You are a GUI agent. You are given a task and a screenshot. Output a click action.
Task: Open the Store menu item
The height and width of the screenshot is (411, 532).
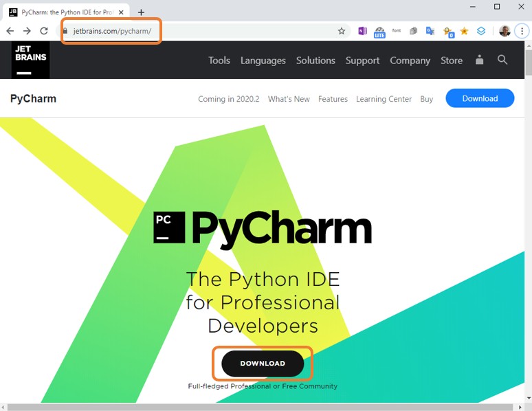click(x=452, y=60)
